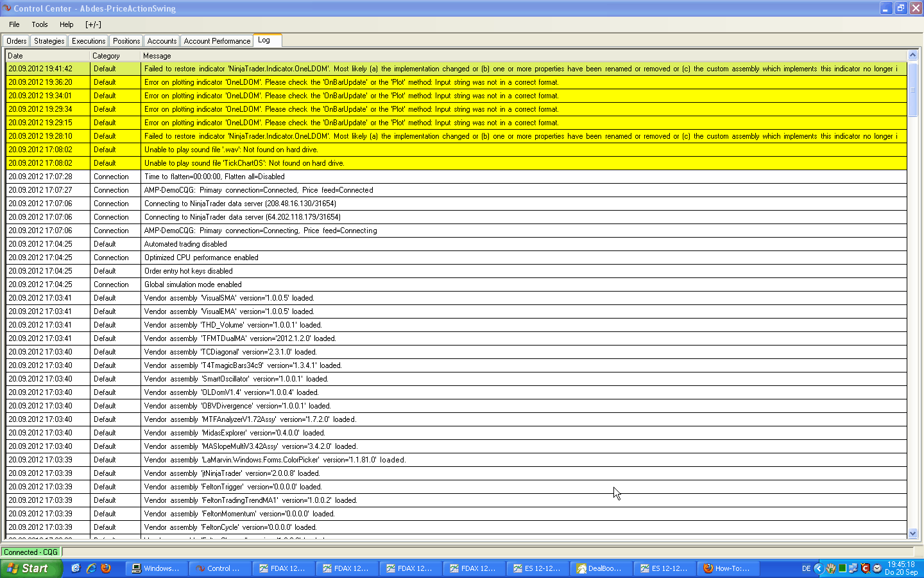Select the 'Time to flatten=00:00:00' row
Image resolution: width=924 pixels, height=578 pixels.
456,177
